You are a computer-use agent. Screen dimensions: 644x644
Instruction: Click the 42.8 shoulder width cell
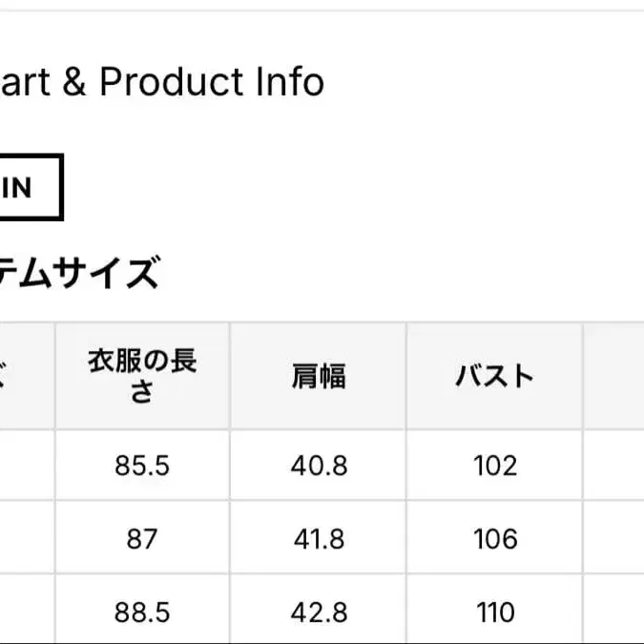[x=319, y=611]
